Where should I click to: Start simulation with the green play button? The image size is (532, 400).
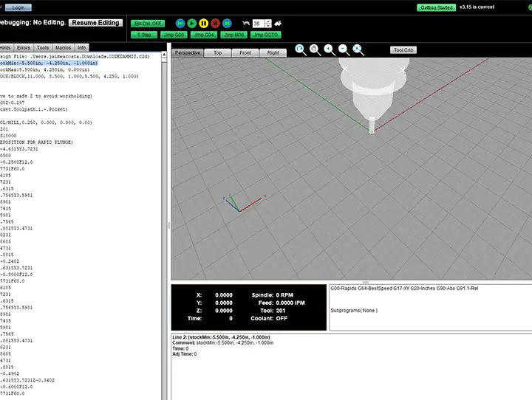click(191, 23)
